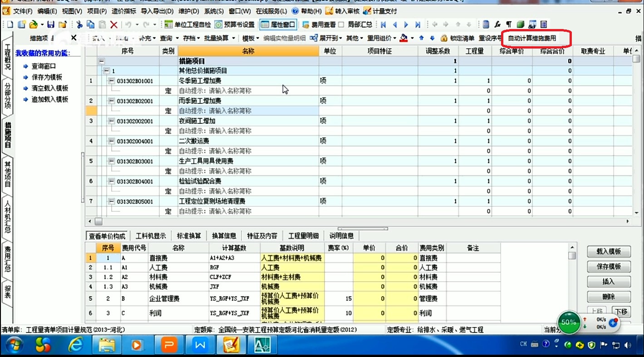Switch to 特征及内容 tab
644x357 pixels.
[262, 236]
